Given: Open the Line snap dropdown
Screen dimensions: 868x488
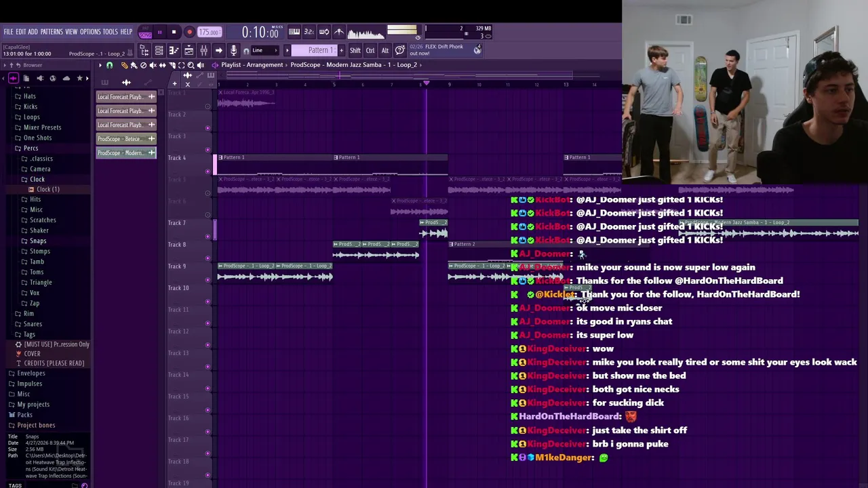Looking at the screenshot, I should [265, 50].
